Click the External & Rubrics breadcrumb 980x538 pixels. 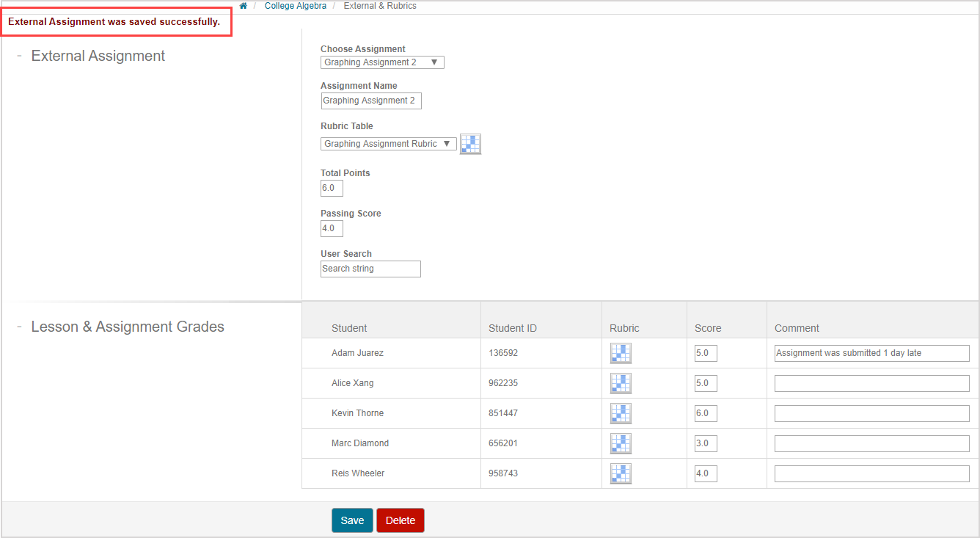tap(380, 6)
